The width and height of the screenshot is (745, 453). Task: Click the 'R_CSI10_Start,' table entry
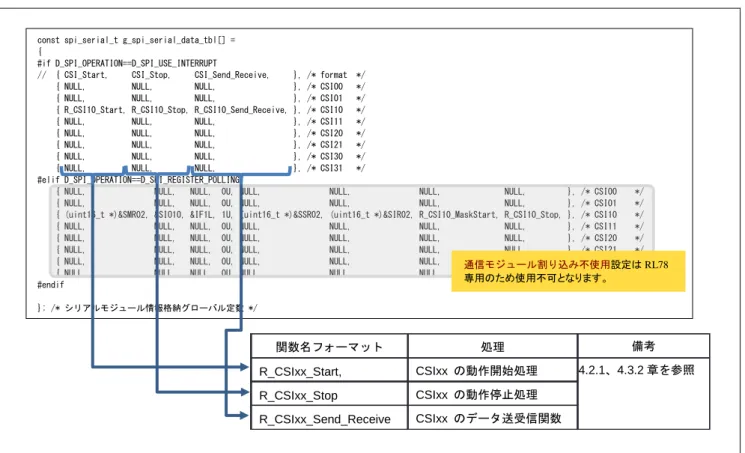94,110
